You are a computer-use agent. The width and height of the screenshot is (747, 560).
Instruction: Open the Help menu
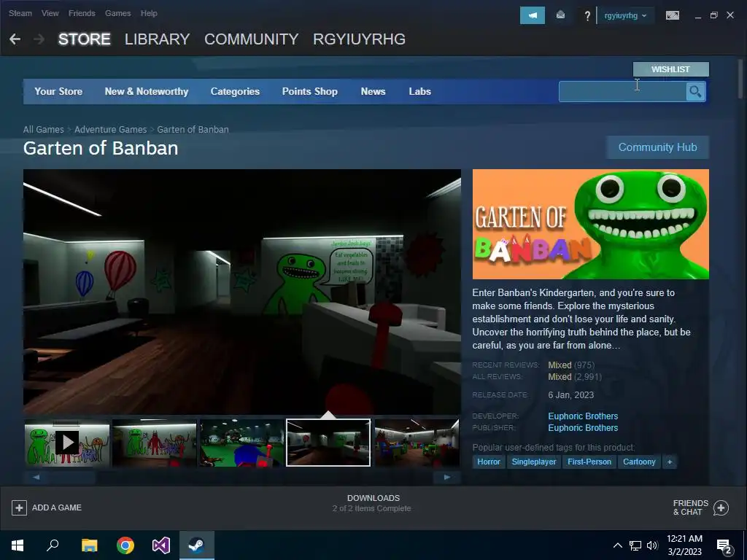[149, 13]
